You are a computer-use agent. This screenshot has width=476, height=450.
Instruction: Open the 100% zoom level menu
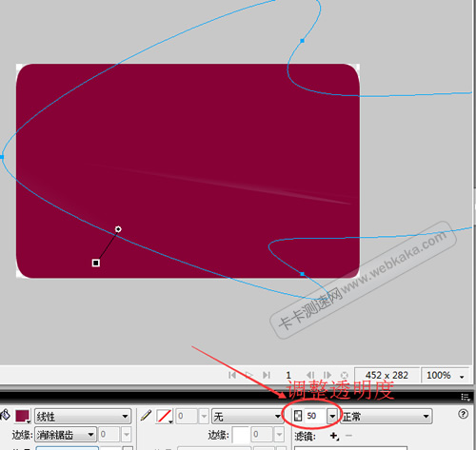(445, 376)
